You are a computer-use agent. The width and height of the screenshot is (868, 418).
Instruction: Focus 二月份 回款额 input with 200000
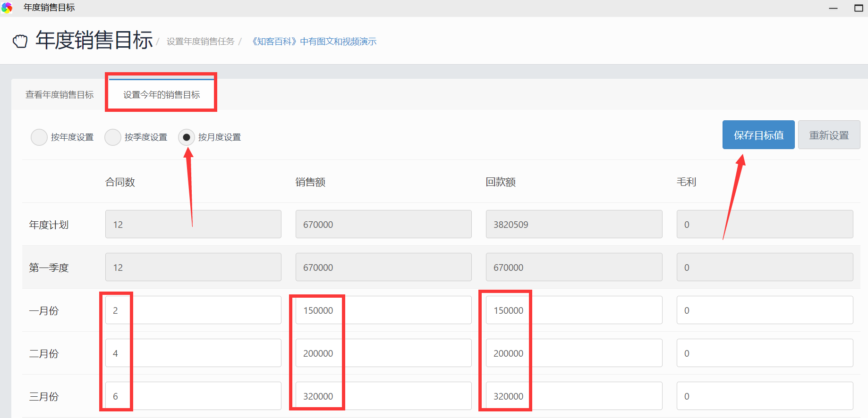[574, 353]
